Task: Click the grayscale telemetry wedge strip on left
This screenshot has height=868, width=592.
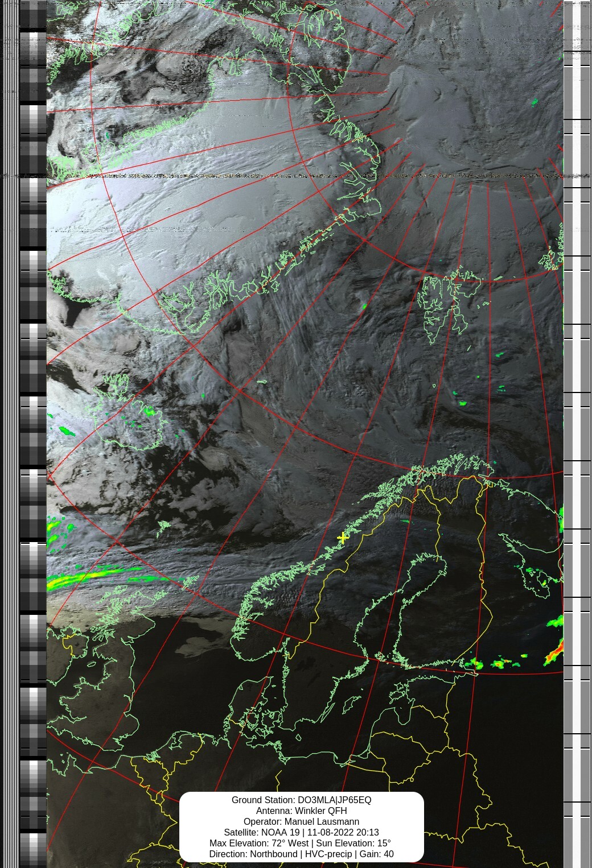Action: [x=33, y=432]
